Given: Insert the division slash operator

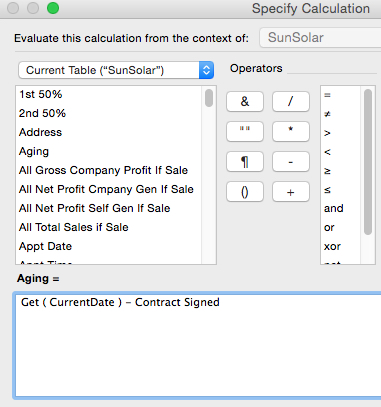Looking at the screenshot, I should [x=291, y=101].
